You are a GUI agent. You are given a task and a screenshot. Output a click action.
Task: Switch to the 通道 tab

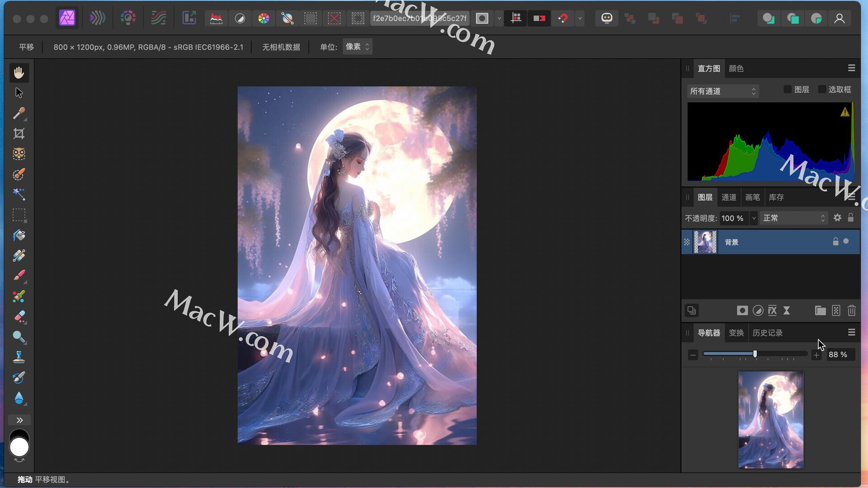point(729,197)
